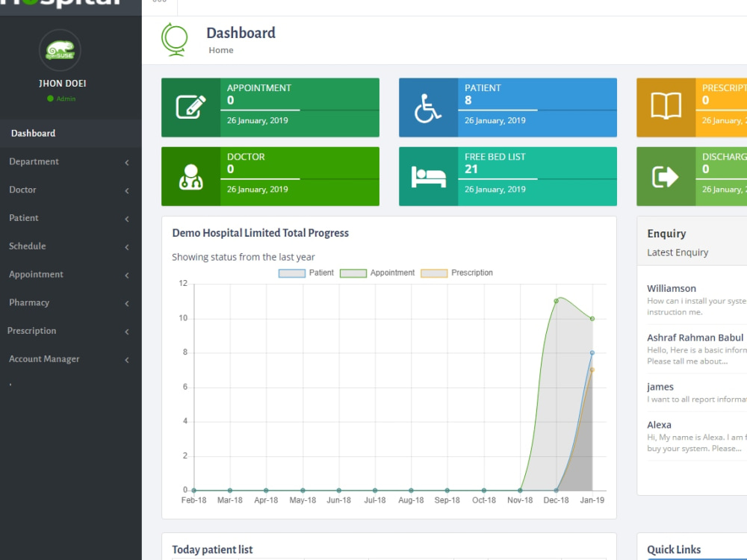747x560 pixels.
Task: Open the FREE BED LIST card title
Action: point(495,157)
